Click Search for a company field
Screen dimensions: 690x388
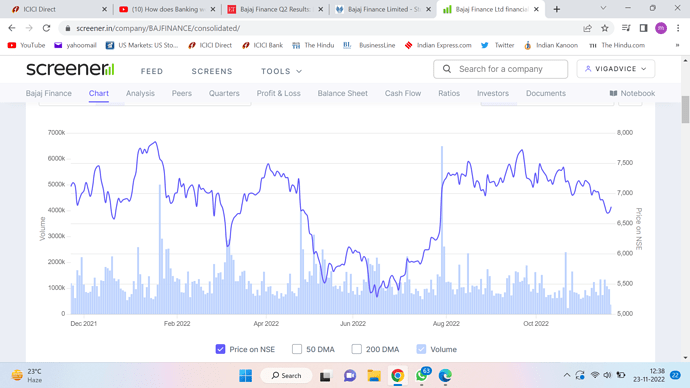500,69
